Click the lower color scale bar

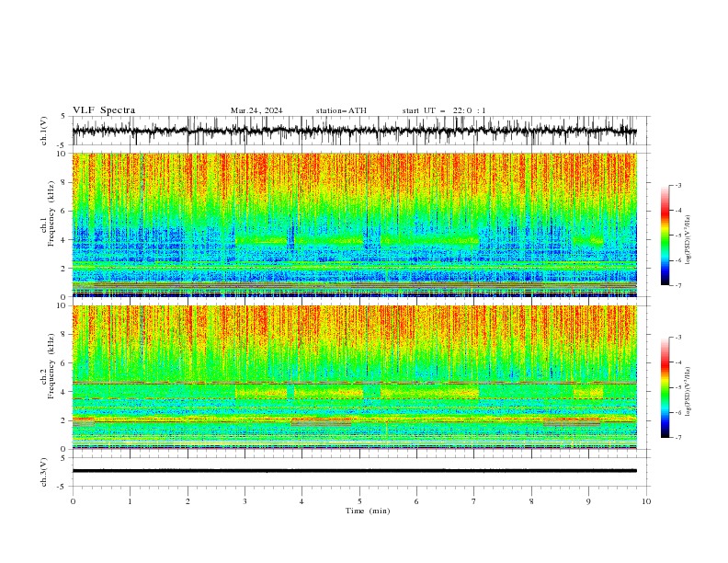pos(665,387)
